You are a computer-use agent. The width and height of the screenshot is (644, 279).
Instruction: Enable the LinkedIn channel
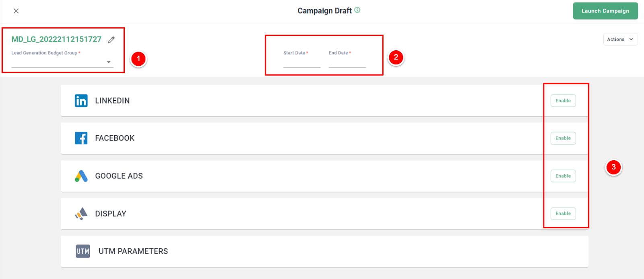pos(563,101)
